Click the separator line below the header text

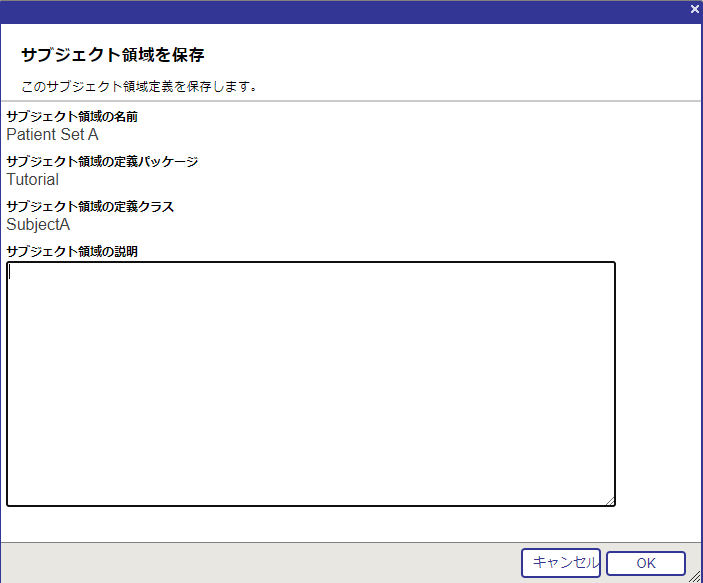350,101
